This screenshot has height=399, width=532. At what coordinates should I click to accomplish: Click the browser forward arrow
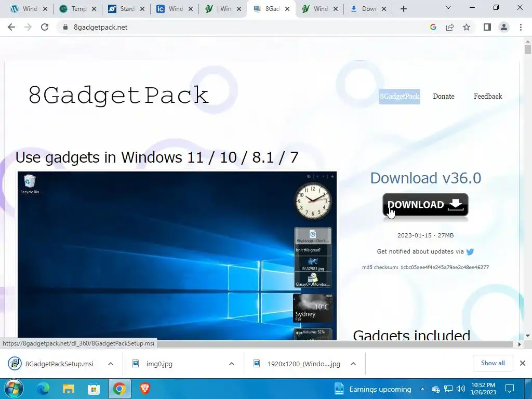[28, 27]
